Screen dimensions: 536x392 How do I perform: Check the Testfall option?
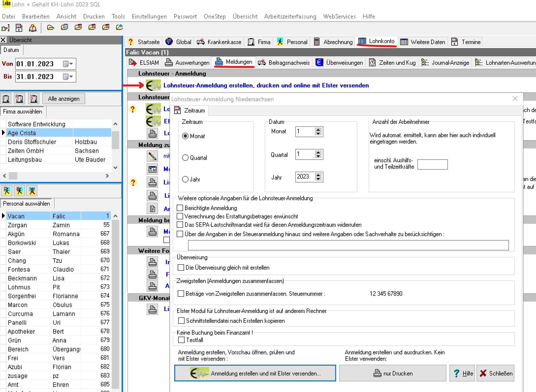point(181,340)
